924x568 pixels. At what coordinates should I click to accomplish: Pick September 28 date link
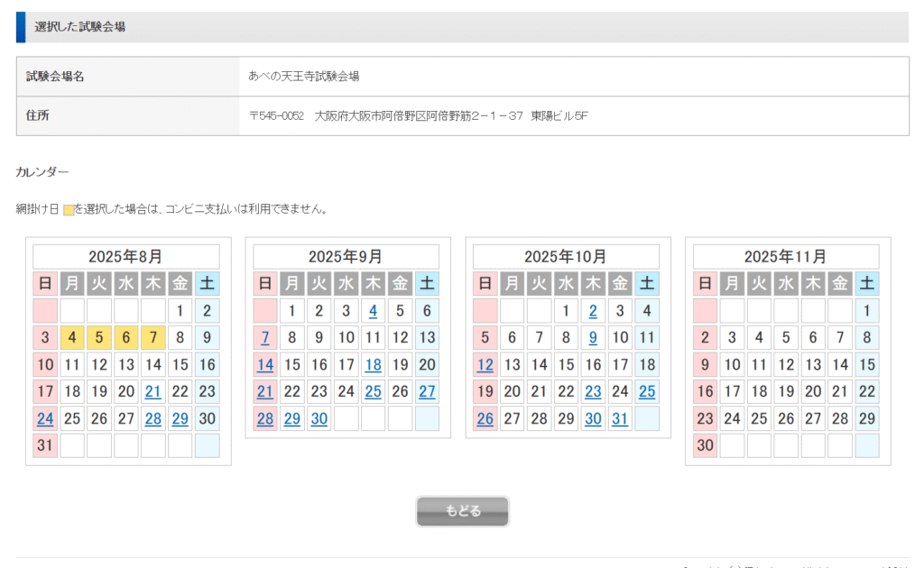265,418
